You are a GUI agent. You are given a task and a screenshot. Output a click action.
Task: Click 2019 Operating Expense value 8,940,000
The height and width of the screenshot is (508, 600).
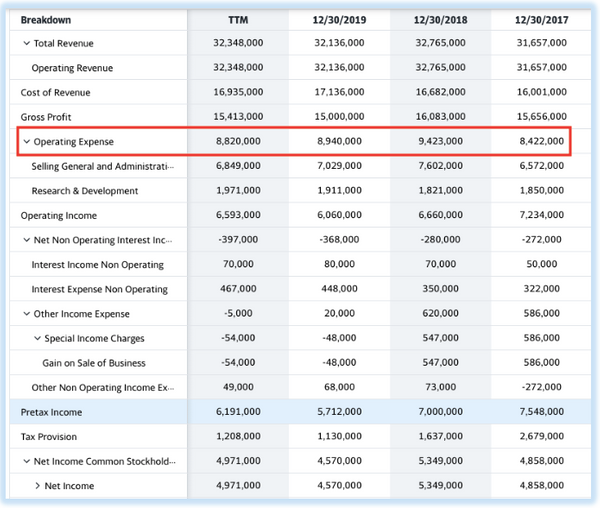tap(339, 141)
